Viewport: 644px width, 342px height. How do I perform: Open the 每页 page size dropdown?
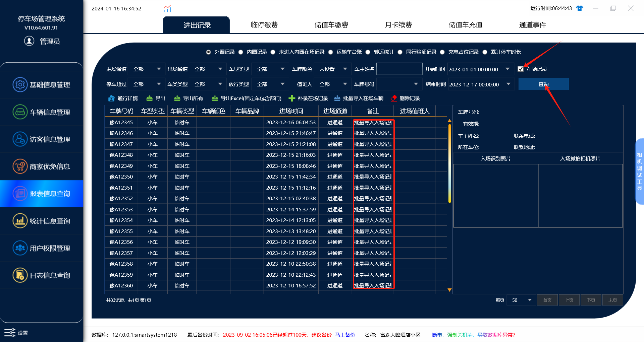(521, 300)
